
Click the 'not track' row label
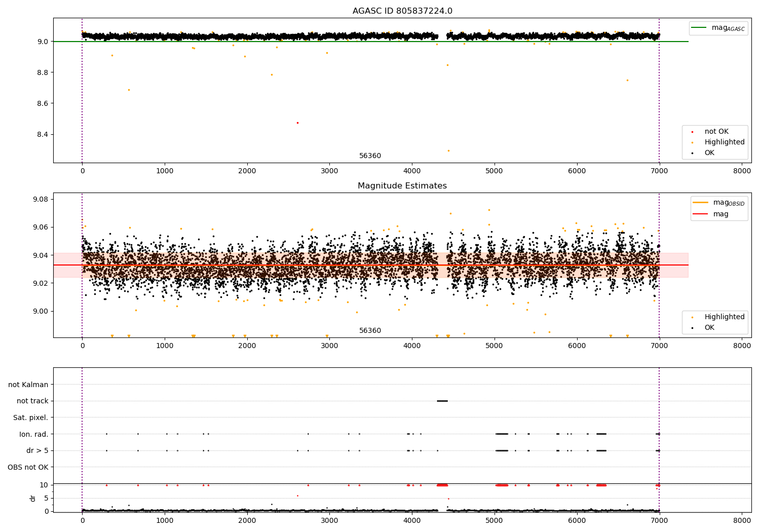click(x=32, y=401)
